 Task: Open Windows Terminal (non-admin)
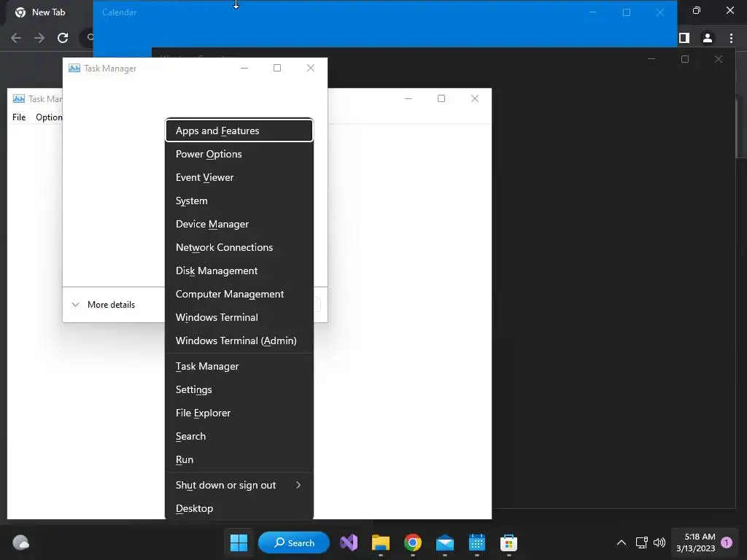click(x=239, y=317)
